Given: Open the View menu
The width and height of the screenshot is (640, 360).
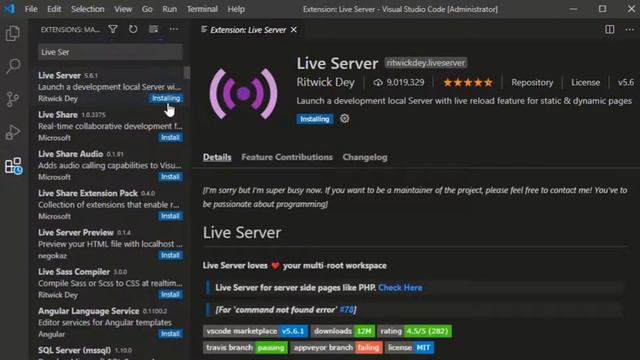Looking at the screenshot, I should (x=123, y=9).
